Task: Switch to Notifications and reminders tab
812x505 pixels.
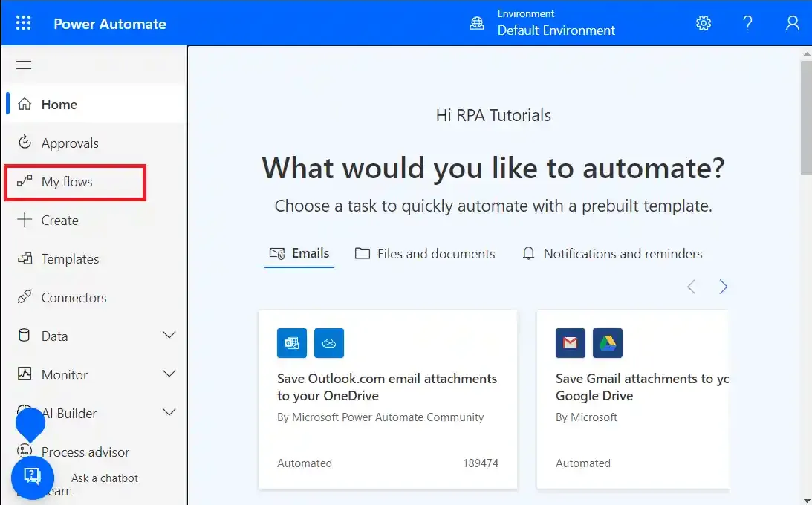Action: click(x=612, y=253)
